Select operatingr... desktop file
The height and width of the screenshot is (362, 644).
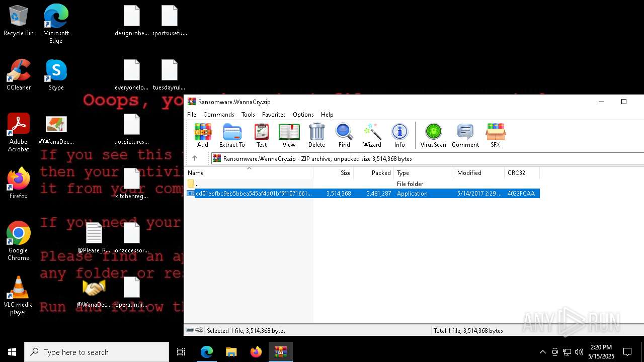[132, 293]
